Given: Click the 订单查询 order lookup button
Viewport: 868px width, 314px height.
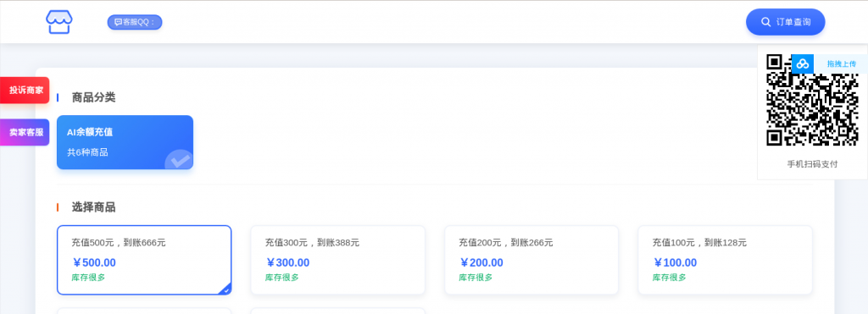Looking at the screenshot, I should [x=786, y=22].
